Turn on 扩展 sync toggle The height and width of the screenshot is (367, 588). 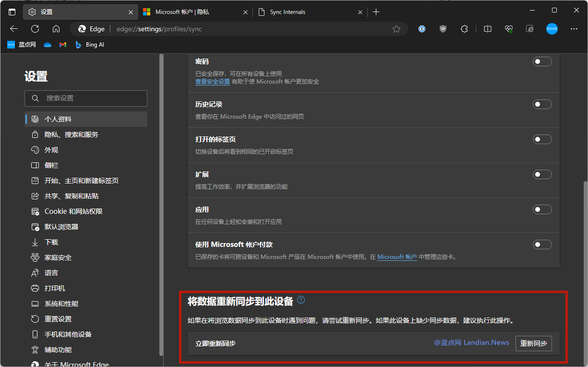(x=542, y=174)
